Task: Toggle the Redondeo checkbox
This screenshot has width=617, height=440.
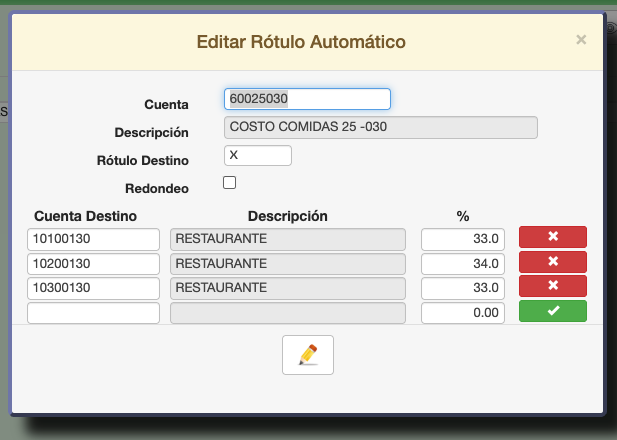Action: (229, 183)
